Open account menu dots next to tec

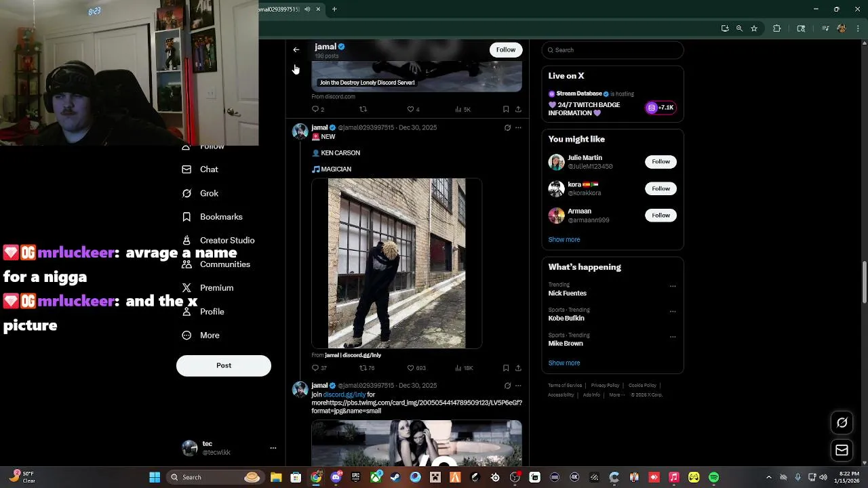(x=273, y=448)
